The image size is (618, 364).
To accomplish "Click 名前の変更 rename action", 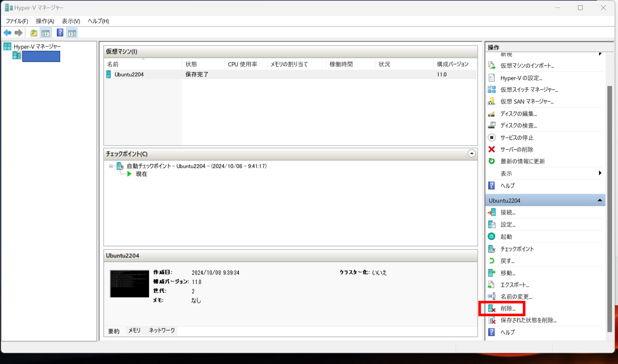I will coord(516,297).
